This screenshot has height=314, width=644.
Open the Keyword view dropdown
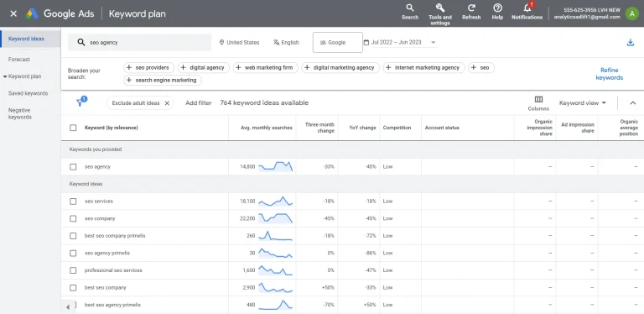(x=583, y=103)
